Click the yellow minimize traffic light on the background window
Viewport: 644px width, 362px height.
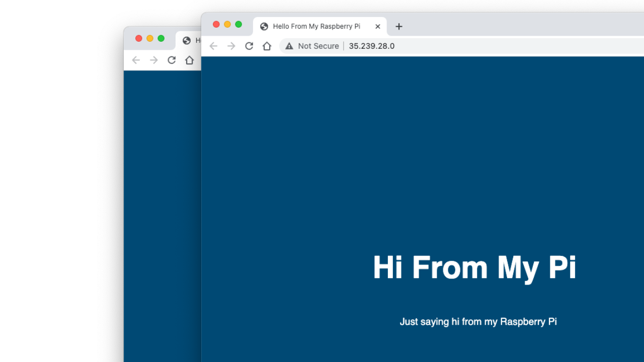(149, 38)
